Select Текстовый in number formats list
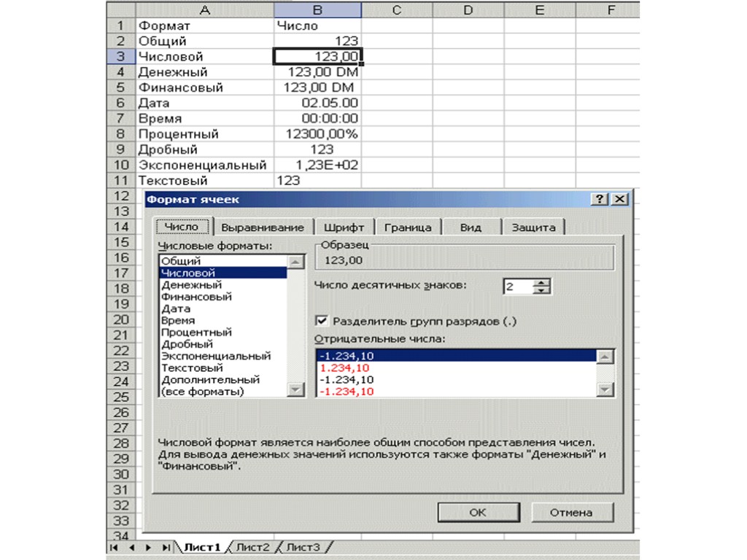Image resolution: width=747 pixels, height=560 pixels. click(x=223, y=368)
